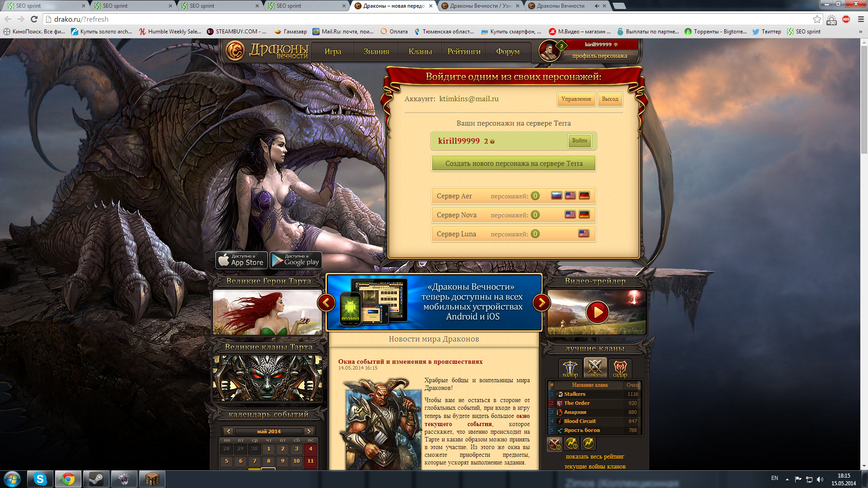Open Steam from taskbar
Screen dimensions: 868x488
[x=96, y=479]
